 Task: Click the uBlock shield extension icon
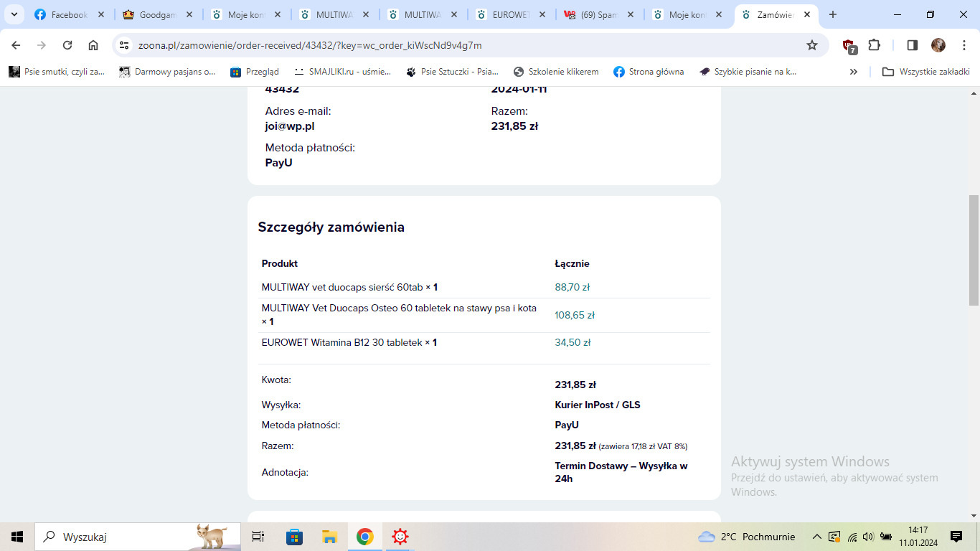pos(849,46)
